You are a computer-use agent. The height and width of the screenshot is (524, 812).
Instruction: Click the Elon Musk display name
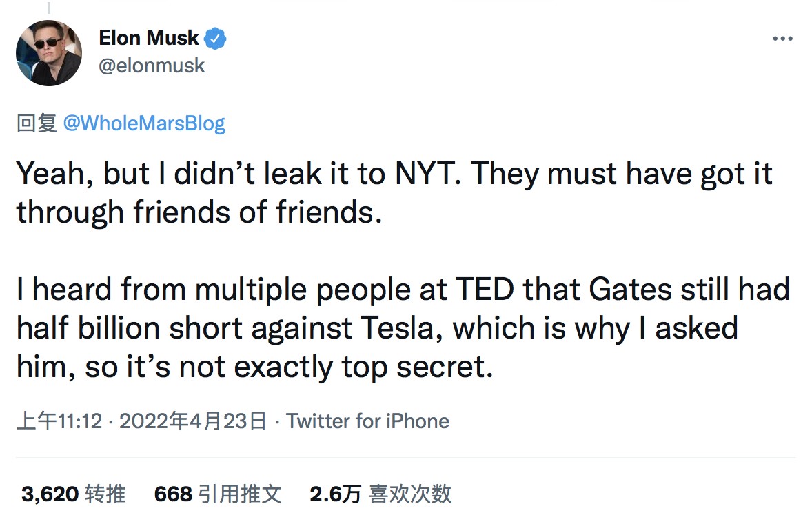point(149,39)
